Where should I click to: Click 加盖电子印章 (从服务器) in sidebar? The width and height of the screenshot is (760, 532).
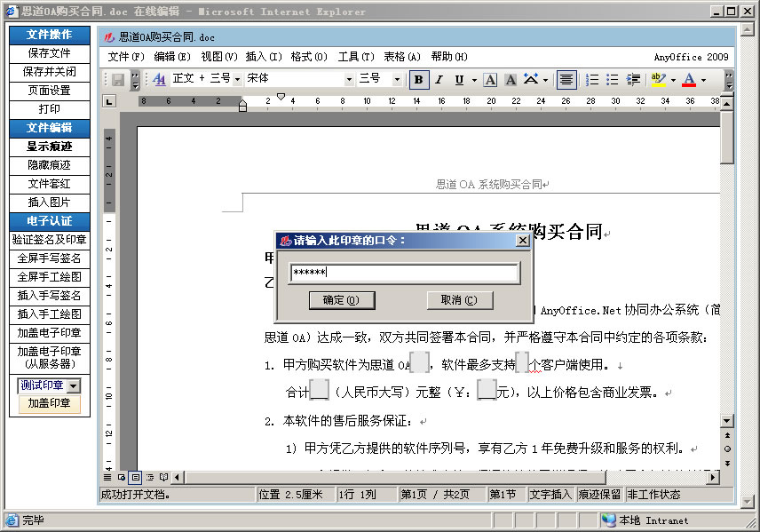(x=50, y=357)
